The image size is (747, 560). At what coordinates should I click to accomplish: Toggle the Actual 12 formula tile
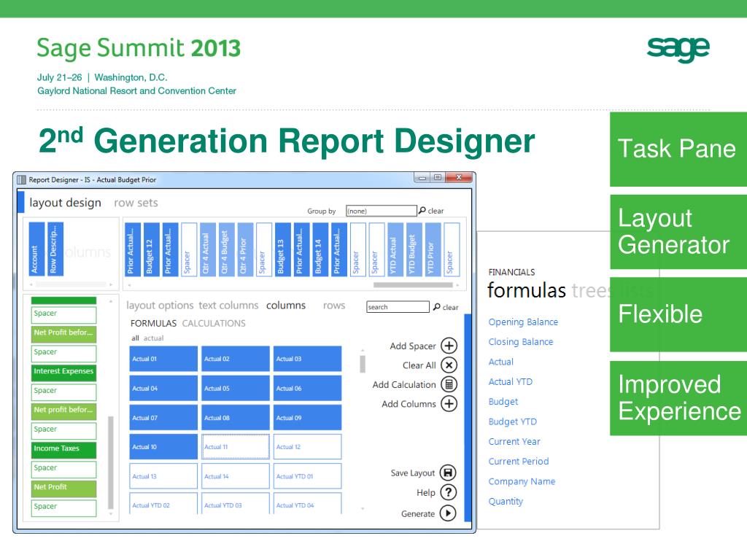307,447
